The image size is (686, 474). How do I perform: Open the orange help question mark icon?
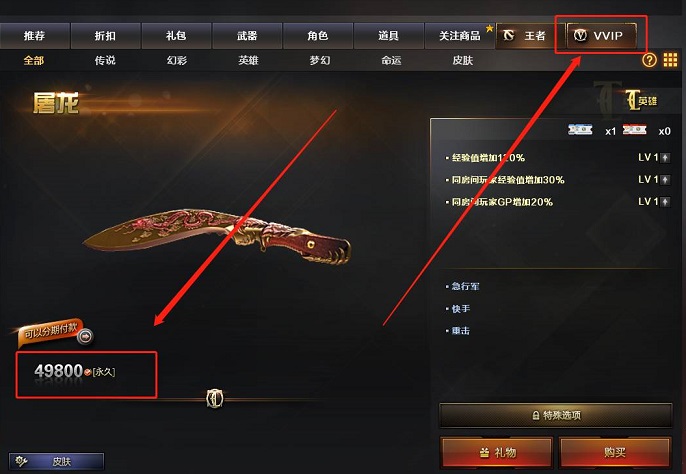[x=649, y=60]
